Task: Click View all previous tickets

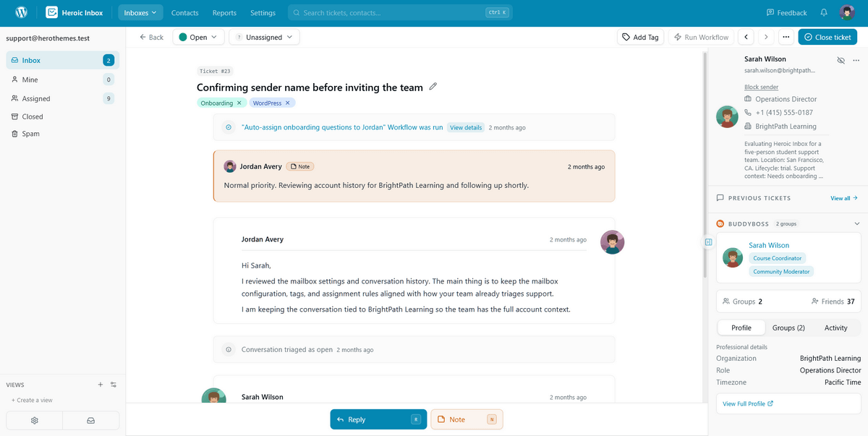Action: [844, 198]
